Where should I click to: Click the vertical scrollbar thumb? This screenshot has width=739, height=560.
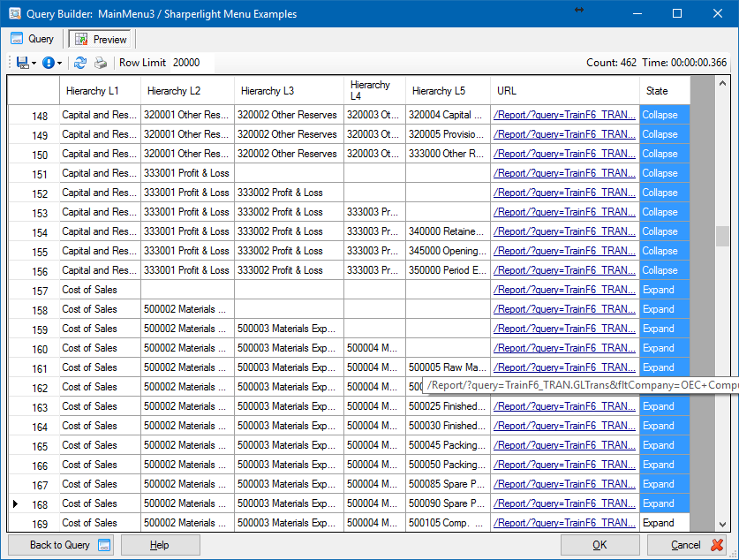(x=722, y=236)
